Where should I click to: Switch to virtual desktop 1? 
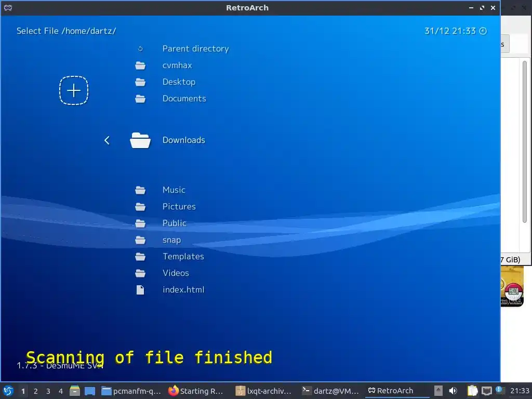23,391
